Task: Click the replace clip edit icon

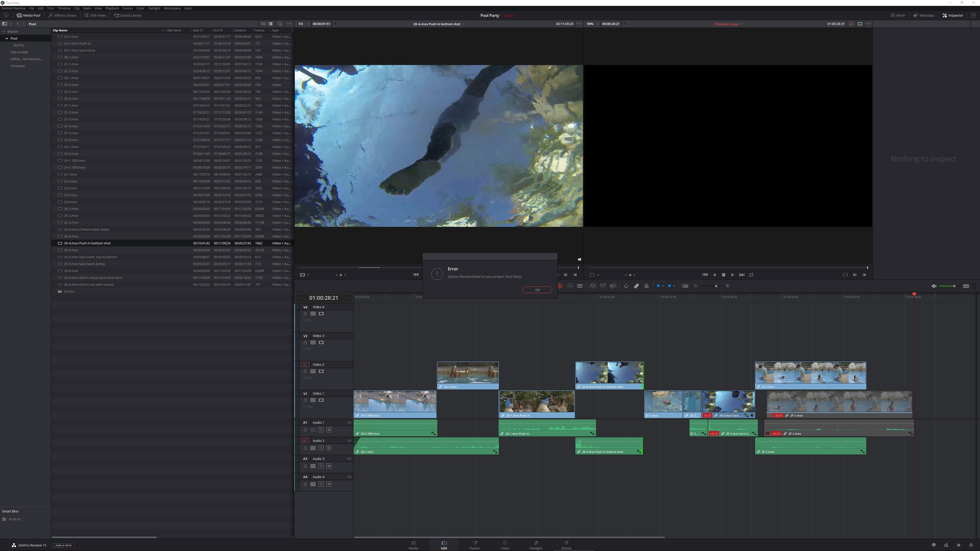Action: click(x=613, y=286)
